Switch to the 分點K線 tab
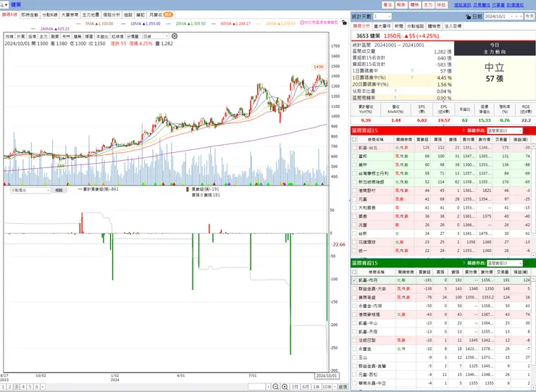The width and height of the screenshot is (536, 392). pyautogui.click(x=50, y=14)
